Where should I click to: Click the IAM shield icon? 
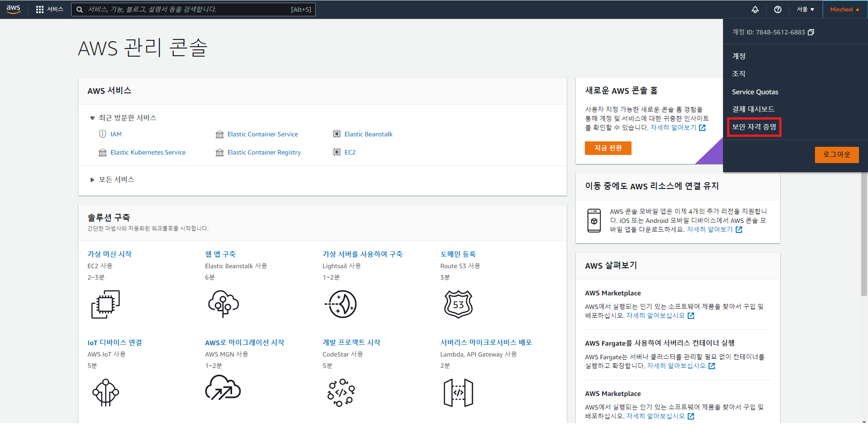click(x=102, y=134)
